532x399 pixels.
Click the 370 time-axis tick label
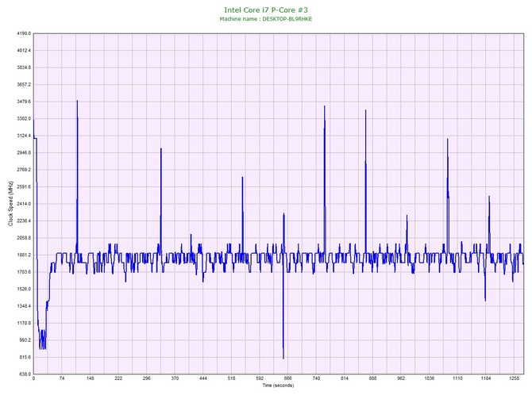[x=175, y=378]
